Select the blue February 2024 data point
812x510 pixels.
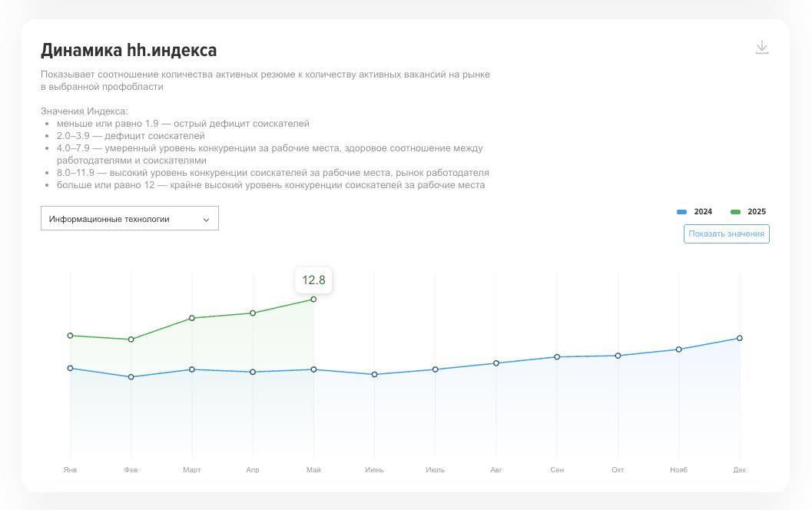(131, 377)
